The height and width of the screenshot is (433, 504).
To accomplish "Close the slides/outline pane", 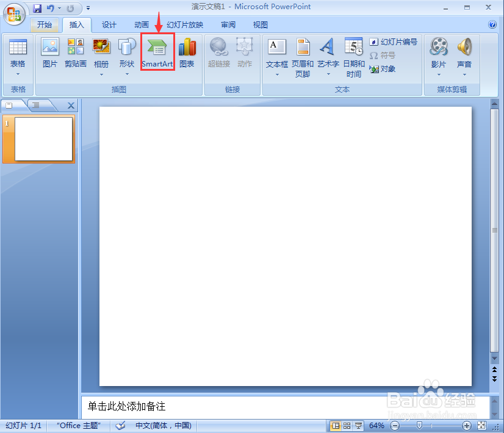I will click(71, 106).
